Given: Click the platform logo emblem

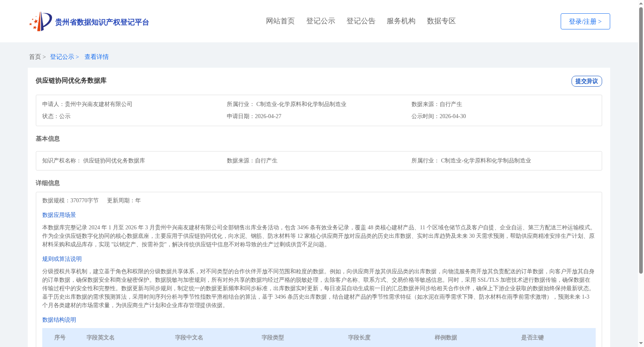Looking at the screenshot, I should point(41,21).
